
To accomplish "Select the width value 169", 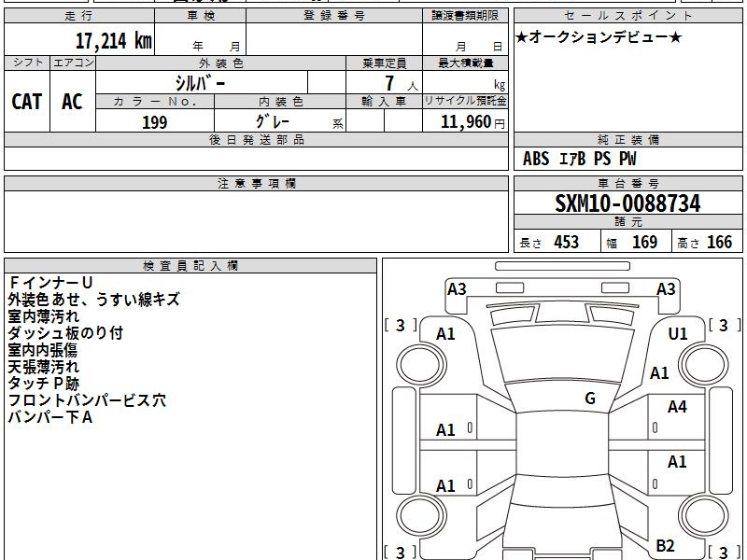I will (644, 242).
